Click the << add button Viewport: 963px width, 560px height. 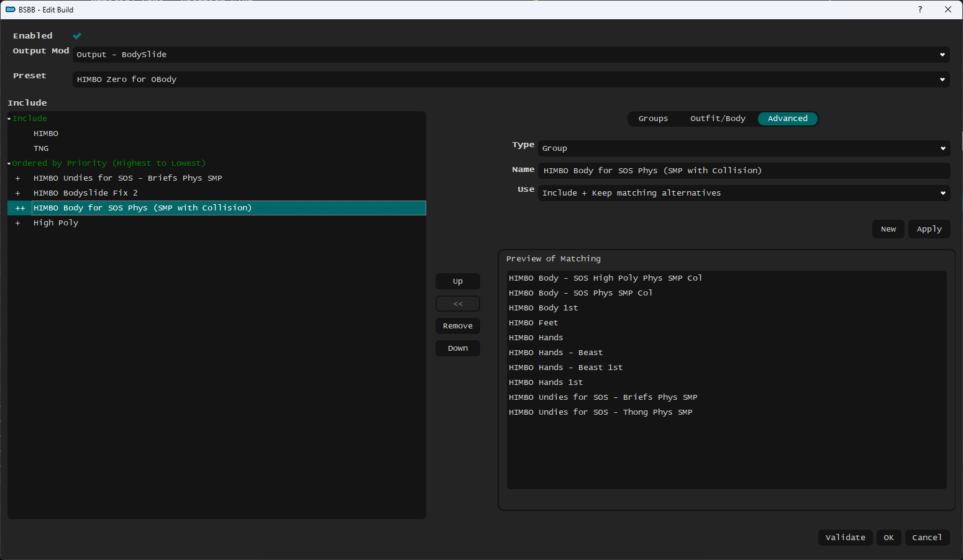click(458, 304)
